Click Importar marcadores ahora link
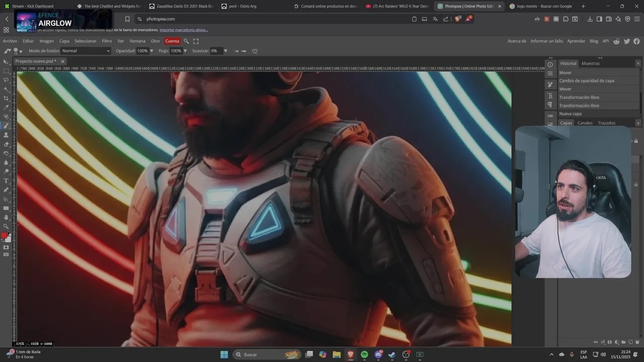644x362 pixels. coord(184,30)
